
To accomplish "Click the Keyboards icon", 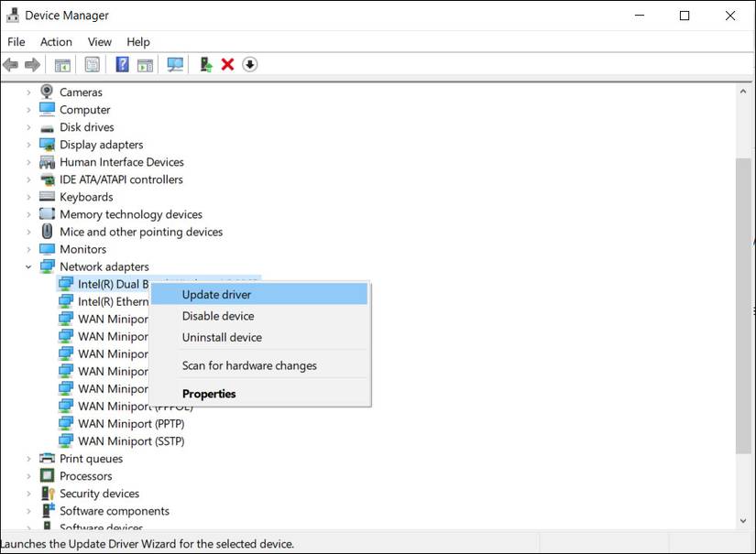I will click(47, 197).
